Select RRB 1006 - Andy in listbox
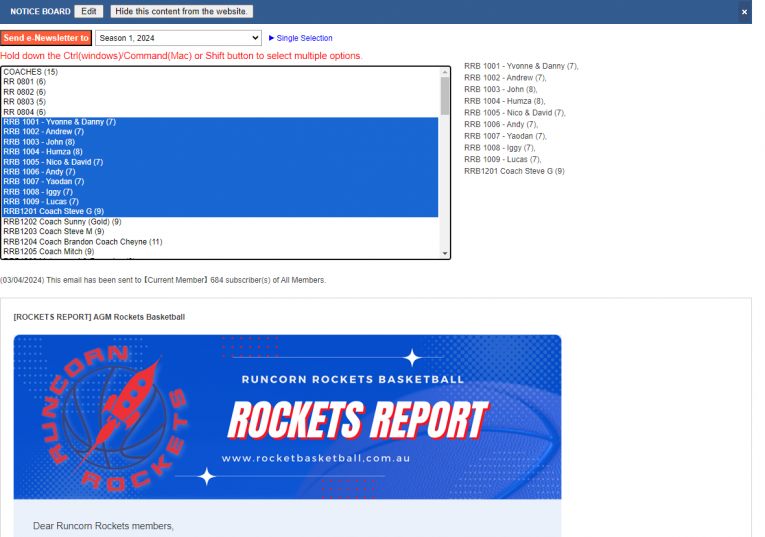Image resolution: width=765 pixels, height=537 pixels. tap(220, 172)
